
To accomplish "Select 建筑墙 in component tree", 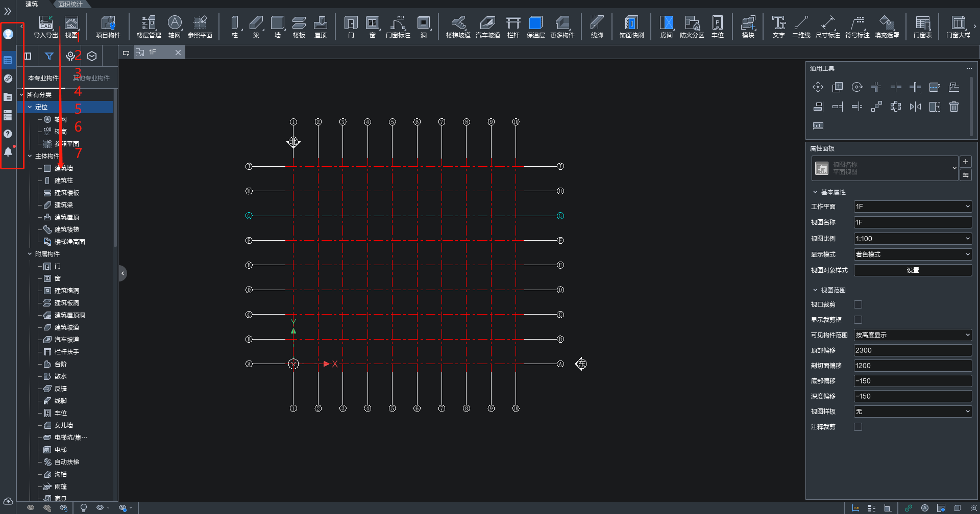I will click(64, 168).
